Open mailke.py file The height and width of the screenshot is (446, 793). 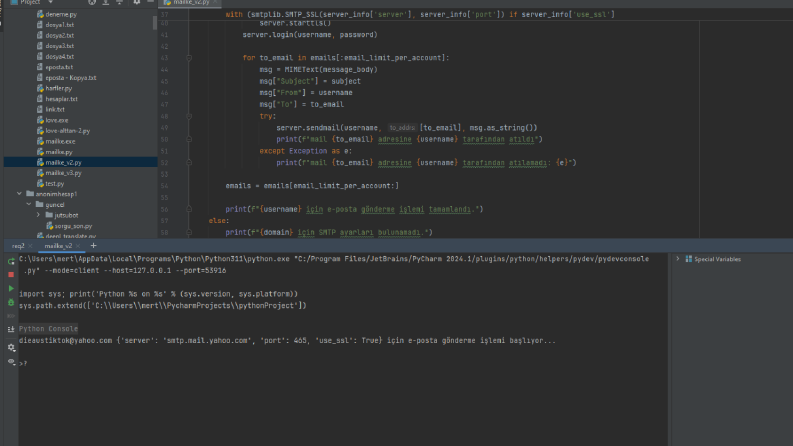(59, 152)
